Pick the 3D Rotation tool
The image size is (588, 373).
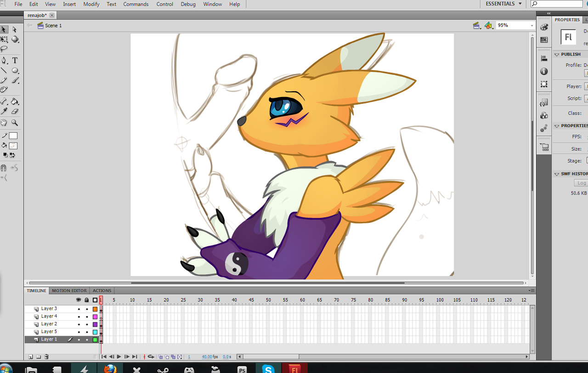15,40
